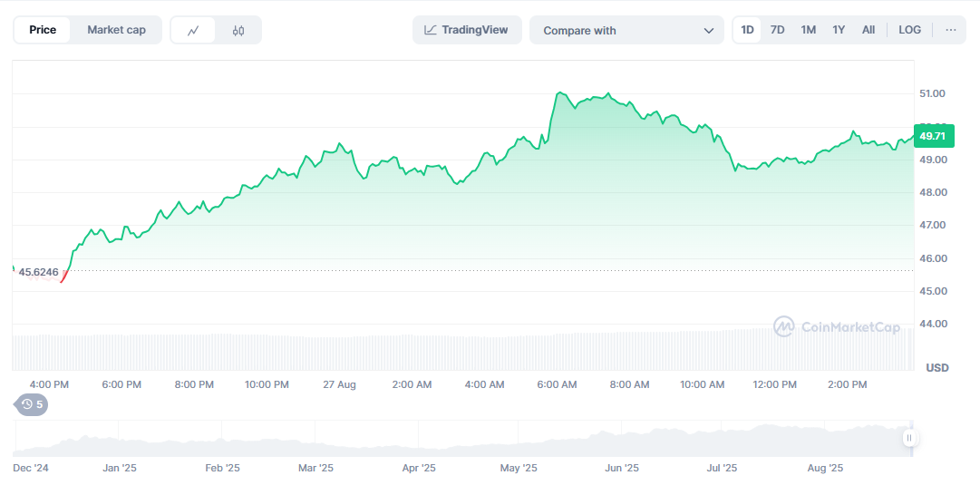
Task: Click the 47.00 y-axis label
Action: tap(932, 225)
